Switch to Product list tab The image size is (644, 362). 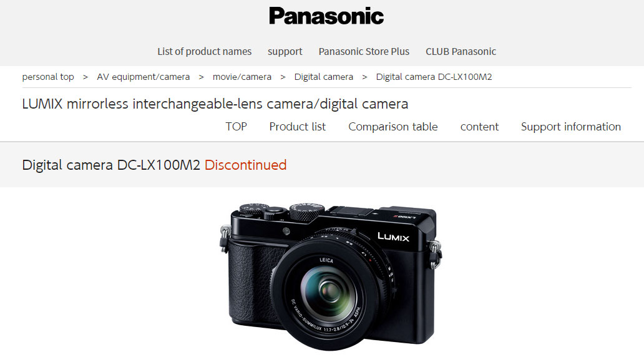click(298, 127)
